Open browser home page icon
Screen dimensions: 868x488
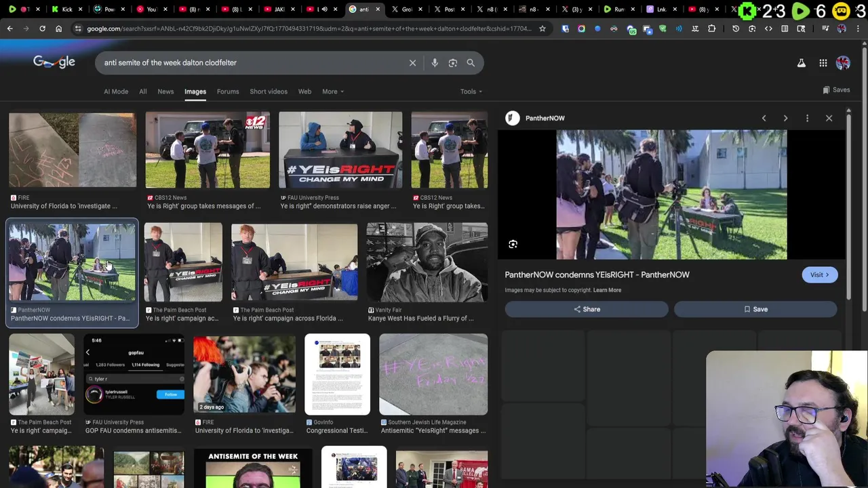tap(58, 28)
